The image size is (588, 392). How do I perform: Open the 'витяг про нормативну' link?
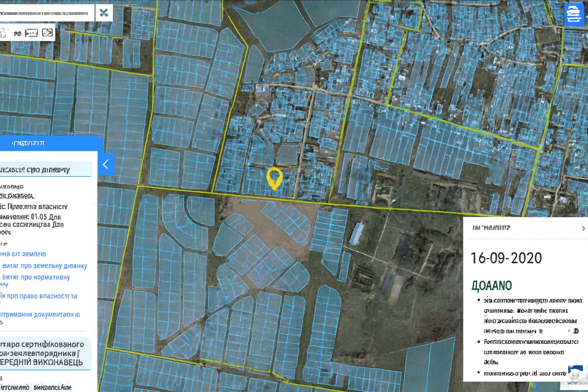point(36,277)
